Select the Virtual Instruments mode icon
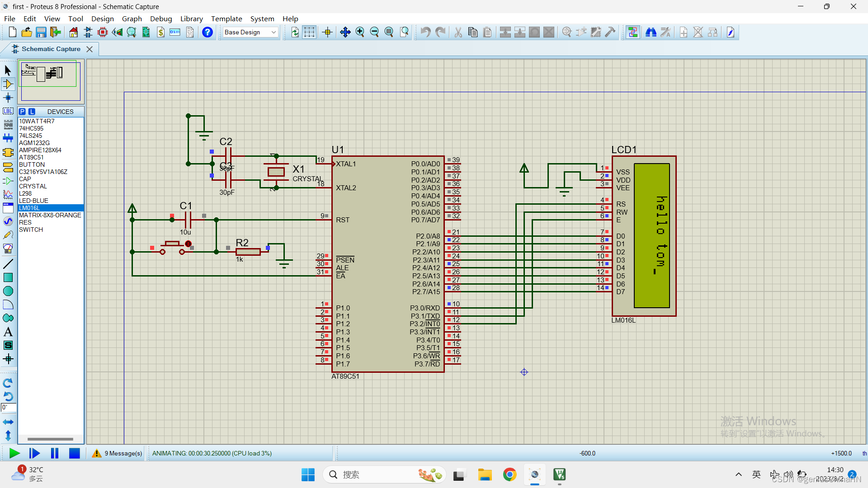Screen dimensions: 868x488 coord(8,249)
